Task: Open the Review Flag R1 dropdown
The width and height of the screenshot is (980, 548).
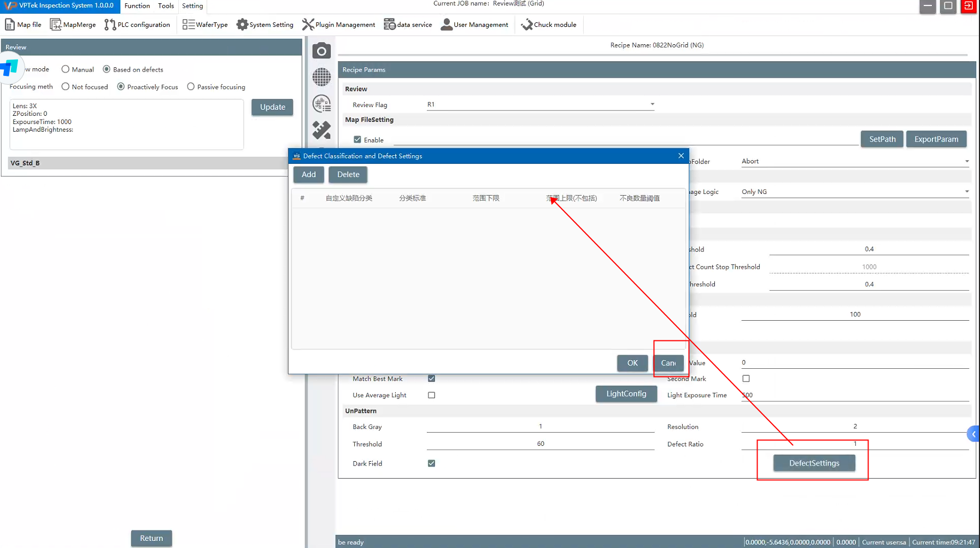Action: pyautogui.click(x=541, y=104)
